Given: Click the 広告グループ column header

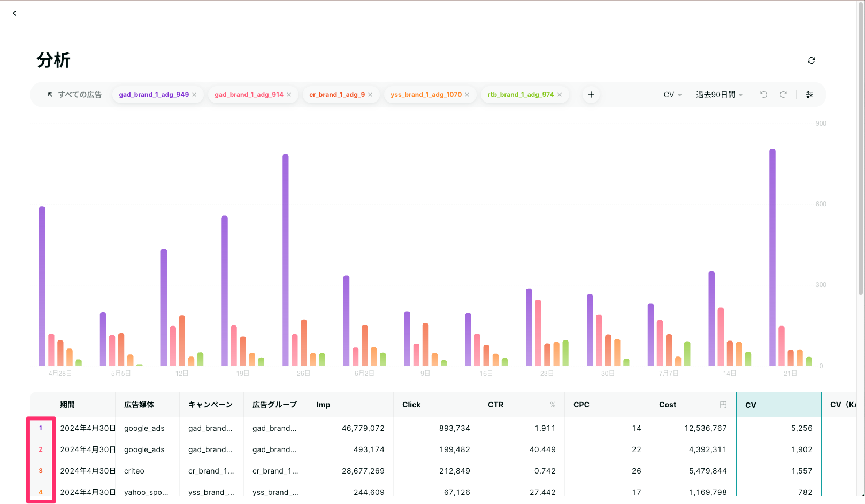Looking at the screenshot, I should 274,405.
